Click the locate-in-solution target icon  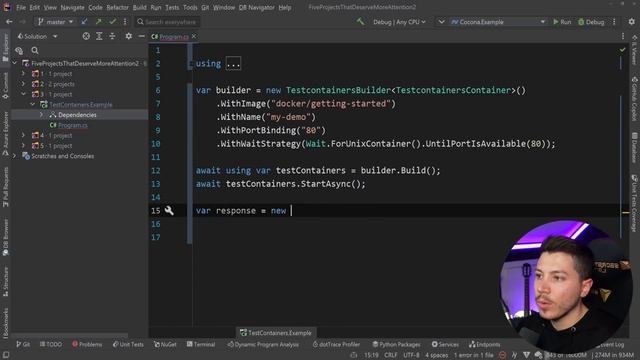click(86, 36)
